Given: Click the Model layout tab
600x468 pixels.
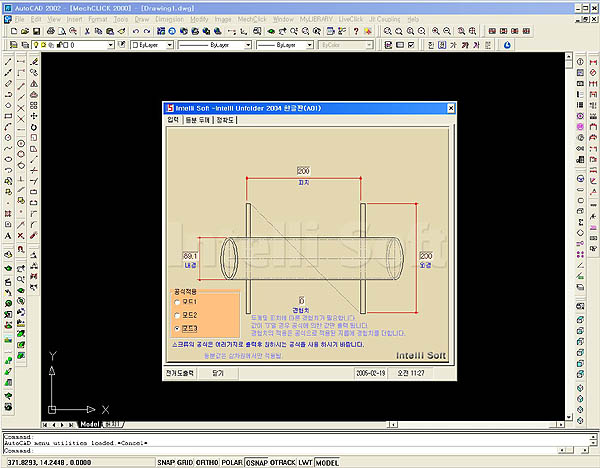Looking at the screenshot, I should (90, 424).
